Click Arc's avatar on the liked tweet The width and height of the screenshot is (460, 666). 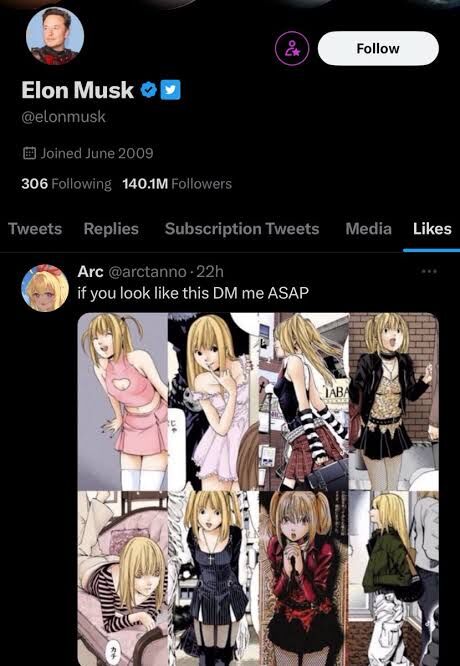45,288
